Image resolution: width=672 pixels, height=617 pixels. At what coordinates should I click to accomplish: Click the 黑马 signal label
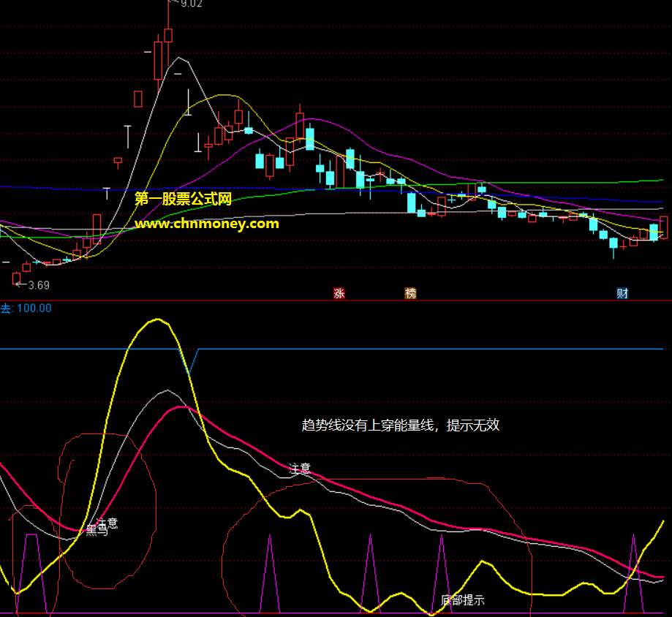[x=97, y=530]
